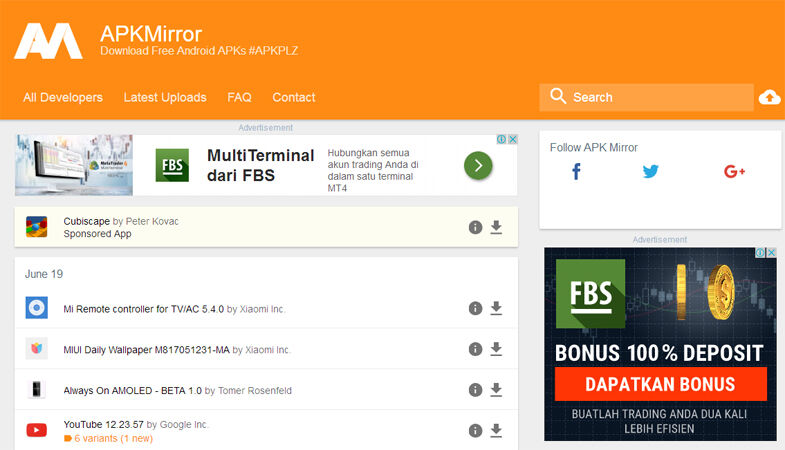The image size is (785, 450).
Task: Show info for Always On AMOLED
Action: (x=475, y=390)
